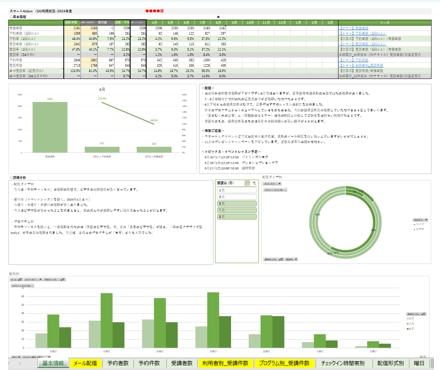
Task: Follow the first blue sheet link in the notes column
Action: pyautogui.click(x=354, y=28)
